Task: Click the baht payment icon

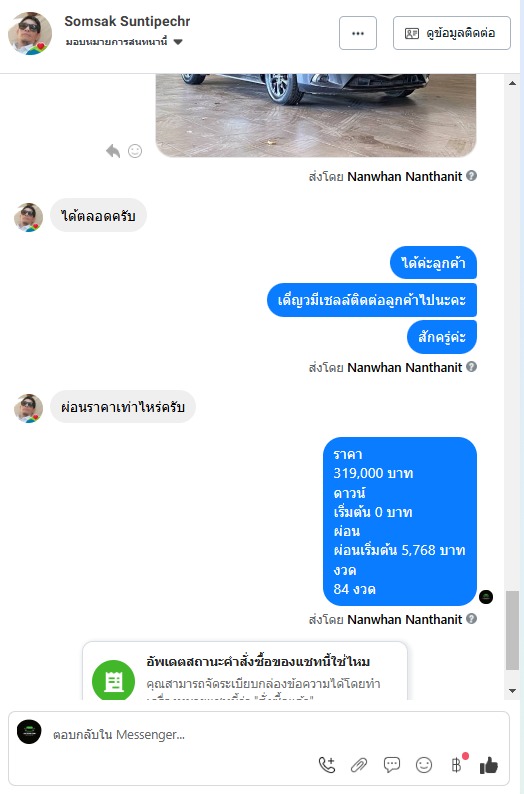Action: click(456, 764)
